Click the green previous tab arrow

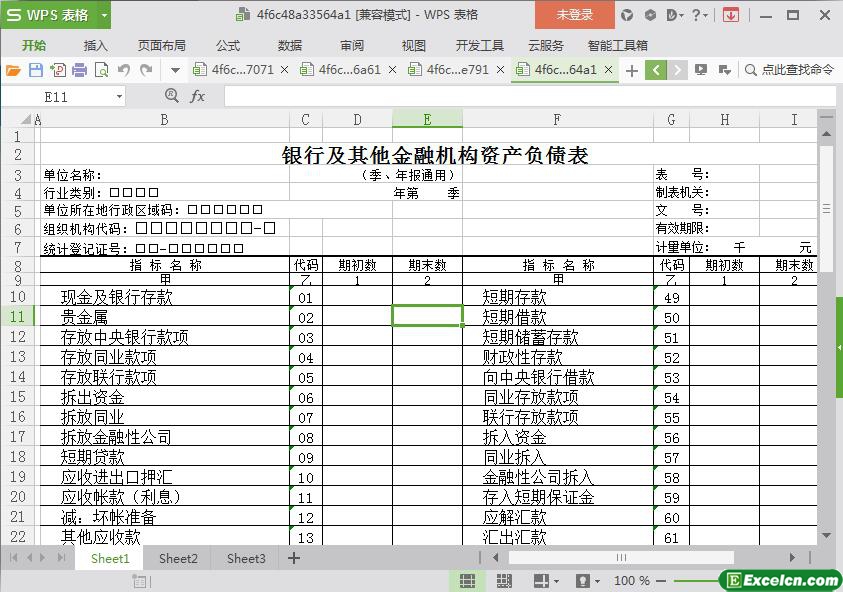point(656,70)
